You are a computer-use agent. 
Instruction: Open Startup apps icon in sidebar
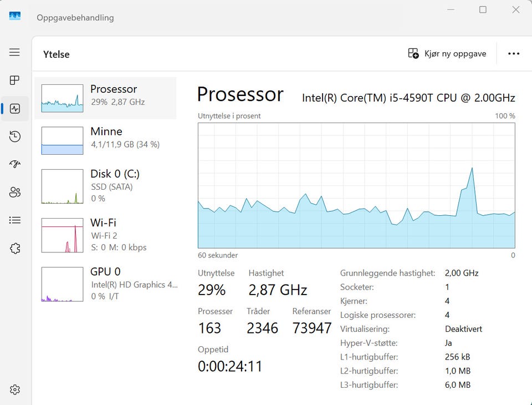coord(14,164)
